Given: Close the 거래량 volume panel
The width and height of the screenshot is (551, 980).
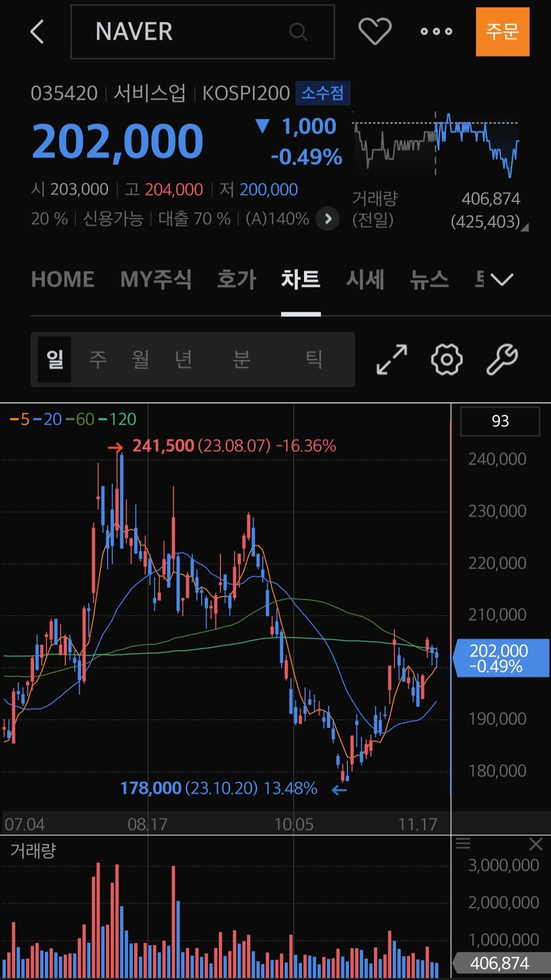Looking at the screenshot, I should click(536, 844).
